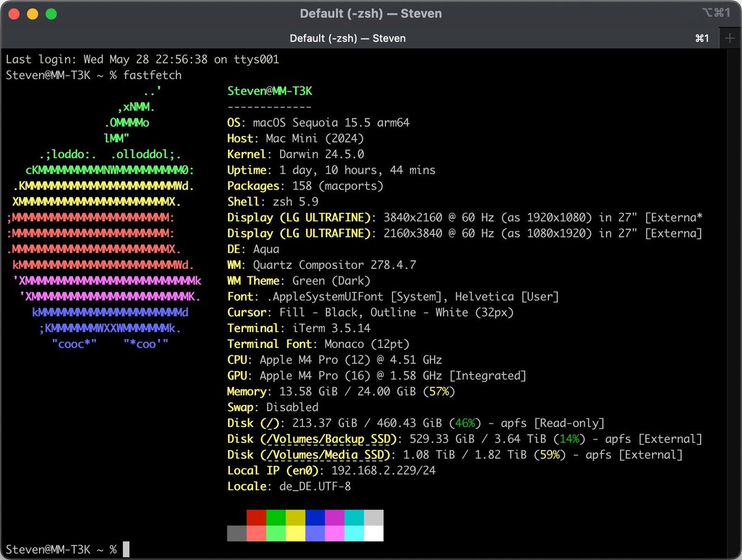The height and width of the screenshot is (560, 742).
Task: Click the 'Mac Mini (2024)' host value
Action: [315, 138]
